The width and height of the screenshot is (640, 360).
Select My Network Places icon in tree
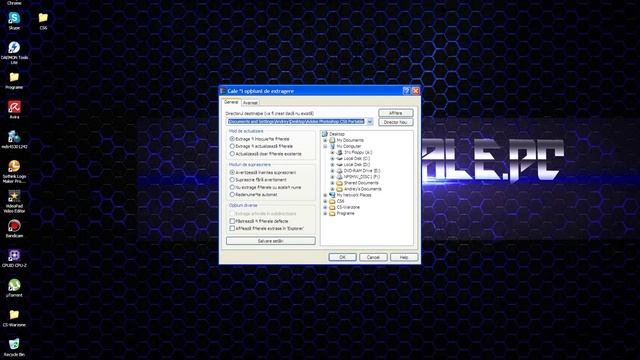(332, 195)
